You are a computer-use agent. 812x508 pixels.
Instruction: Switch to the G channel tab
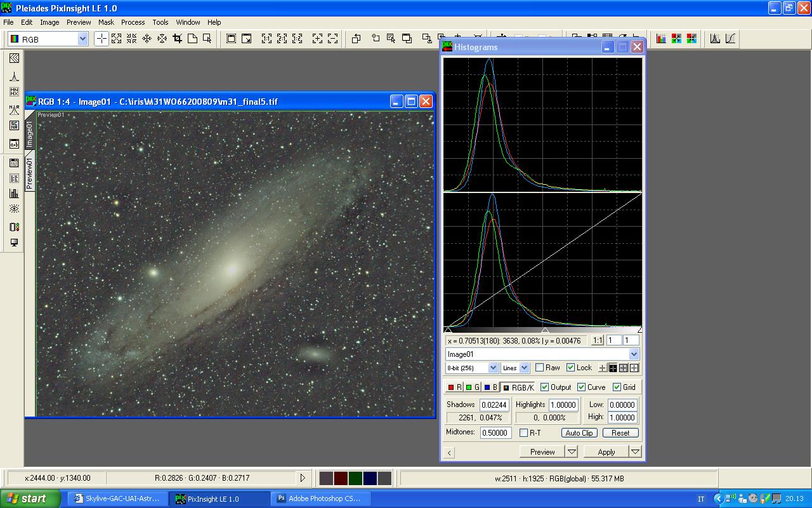click(x=473, y=387)
